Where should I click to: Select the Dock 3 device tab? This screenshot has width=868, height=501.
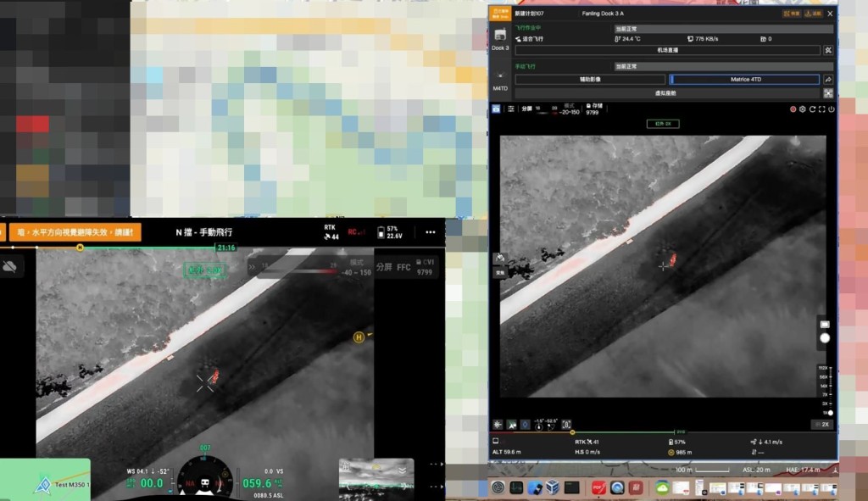[500, 38]
